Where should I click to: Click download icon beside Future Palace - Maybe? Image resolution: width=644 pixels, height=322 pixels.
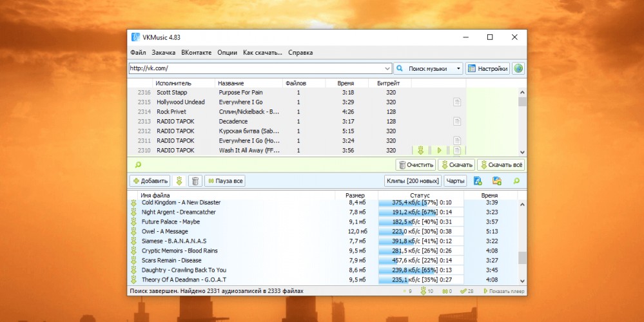133,222
